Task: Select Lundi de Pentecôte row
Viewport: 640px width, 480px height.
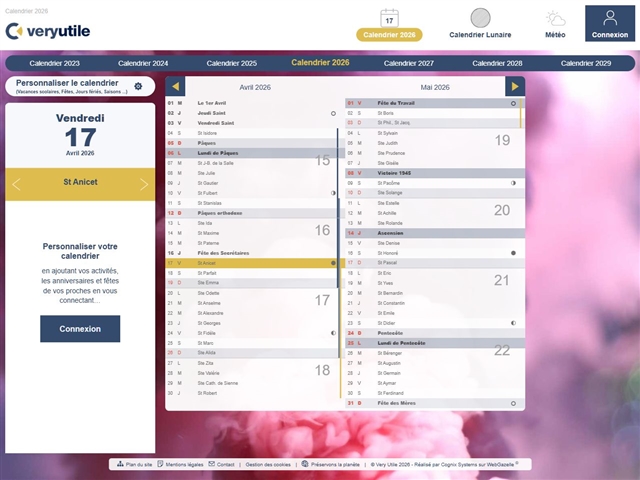Action: pos(435,343)
